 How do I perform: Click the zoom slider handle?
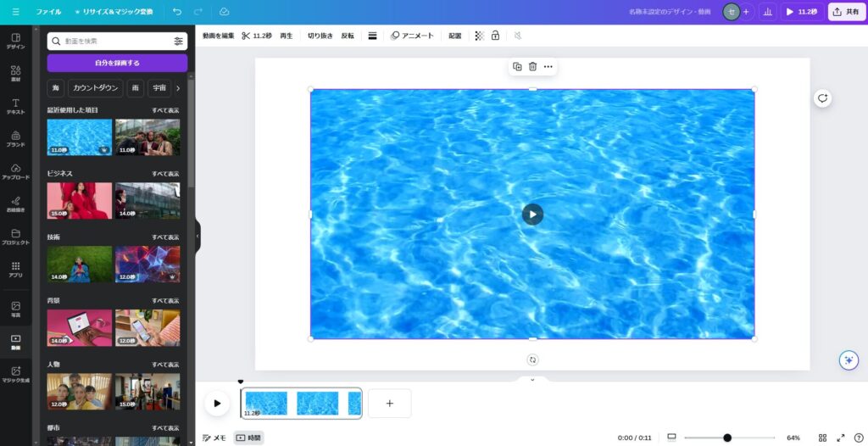[x=727, y=438]
